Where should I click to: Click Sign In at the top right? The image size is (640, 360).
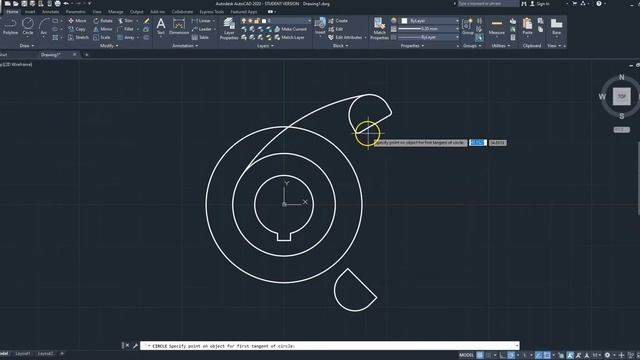tap(539, 4)
